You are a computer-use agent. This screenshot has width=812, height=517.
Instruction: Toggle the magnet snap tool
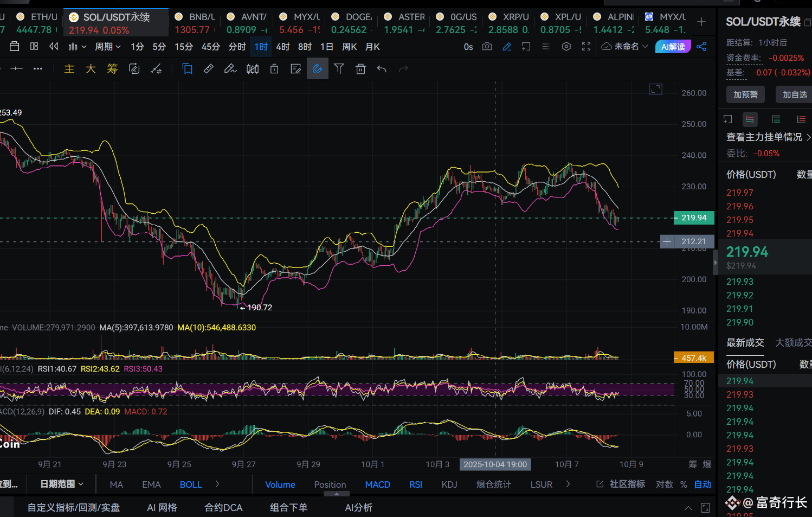coord(317,69)
